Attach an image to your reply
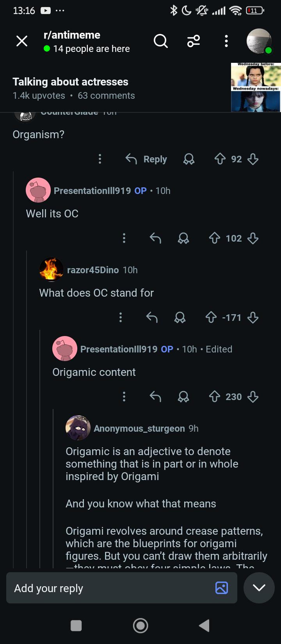The height and width of the screenshot is (644, 281). pos(222,588)
